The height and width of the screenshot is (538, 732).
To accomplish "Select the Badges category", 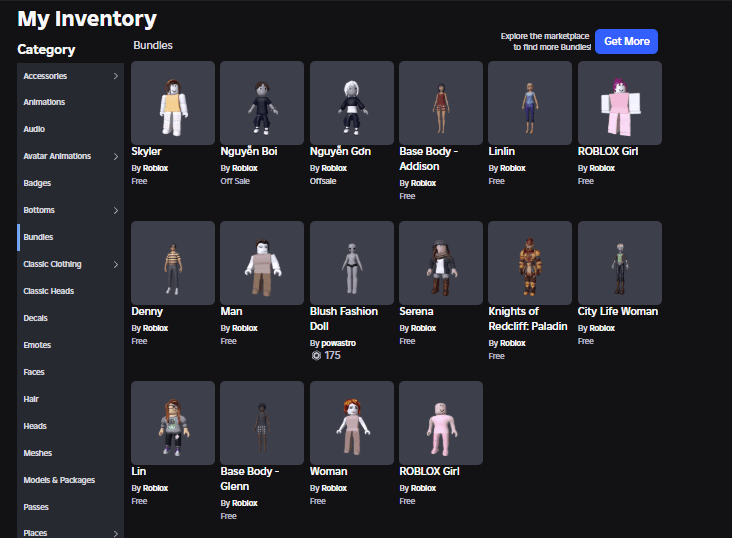I will (x=70, y=183).
